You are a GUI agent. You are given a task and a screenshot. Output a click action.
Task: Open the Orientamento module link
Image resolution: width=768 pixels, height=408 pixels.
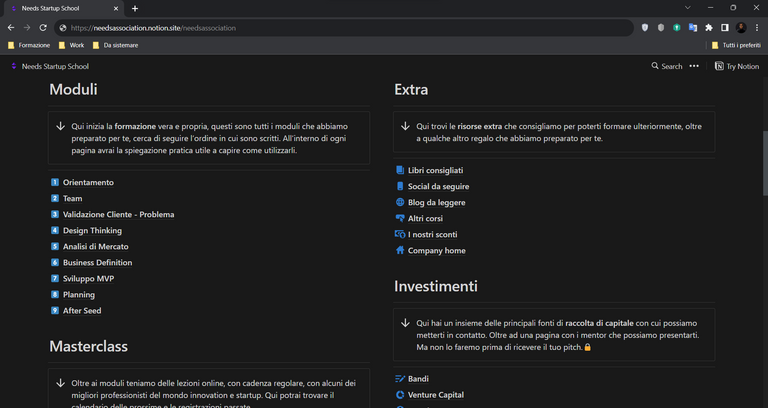pyautogui.click(x=88, y=183)
